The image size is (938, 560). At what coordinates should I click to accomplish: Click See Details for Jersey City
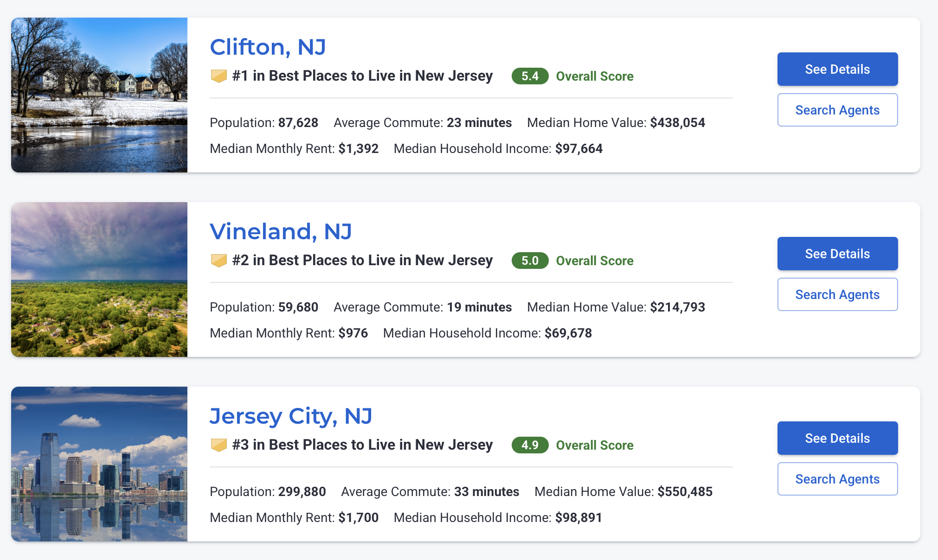(x=837, y=438)
